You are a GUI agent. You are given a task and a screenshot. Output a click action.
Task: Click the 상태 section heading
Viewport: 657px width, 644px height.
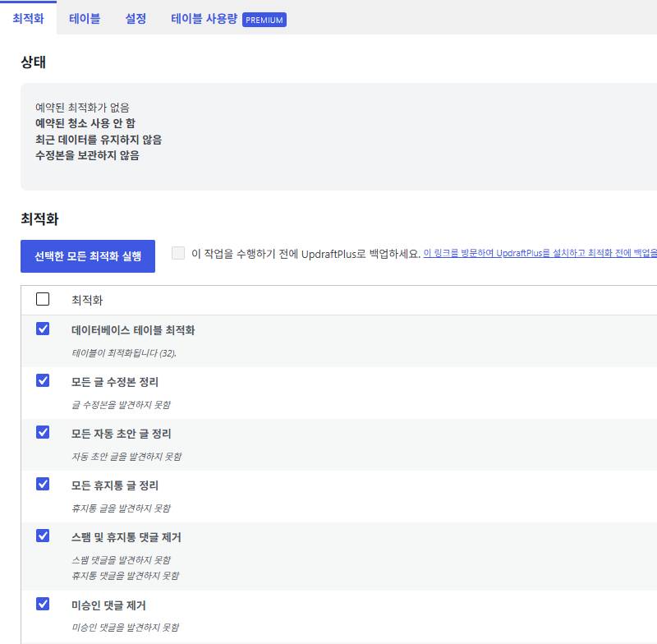[34, 62]
